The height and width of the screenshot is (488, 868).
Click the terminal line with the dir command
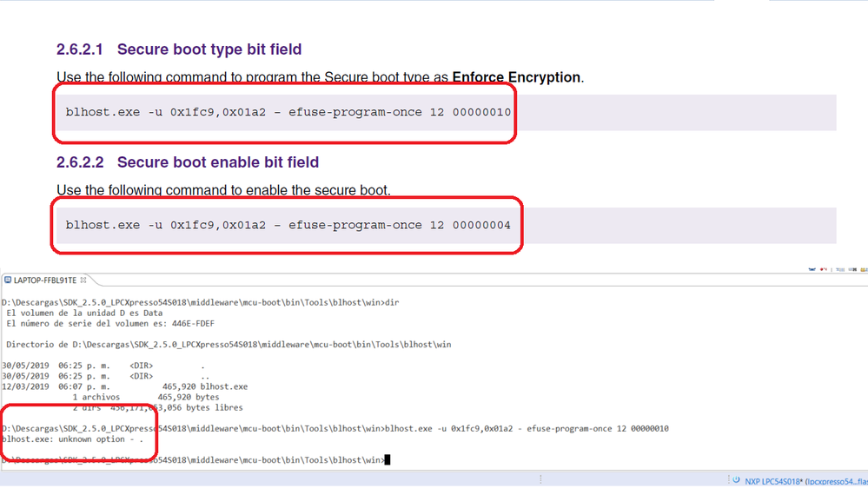pyautogui.click(x=201, y=303)
